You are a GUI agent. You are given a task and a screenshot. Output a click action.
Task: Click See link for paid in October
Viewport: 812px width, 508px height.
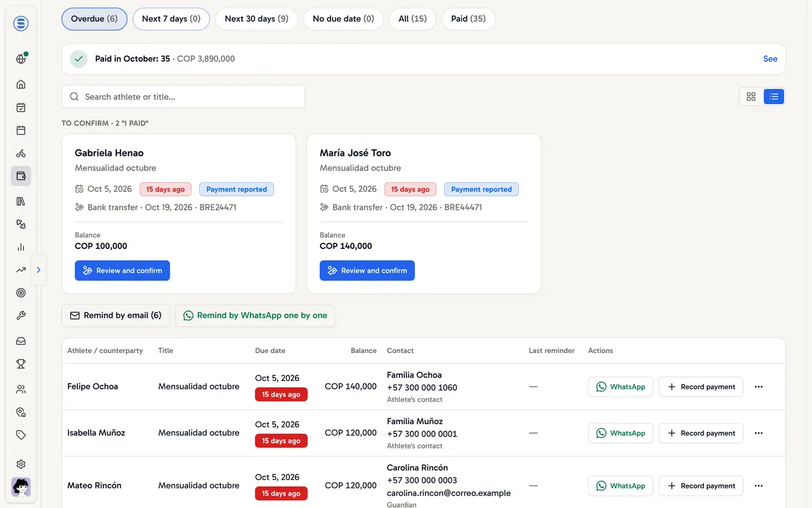pos(770,58)
